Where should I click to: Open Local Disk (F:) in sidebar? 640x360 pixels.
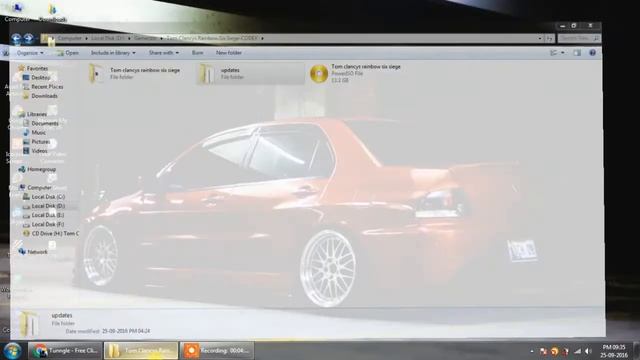coord(48,224)
